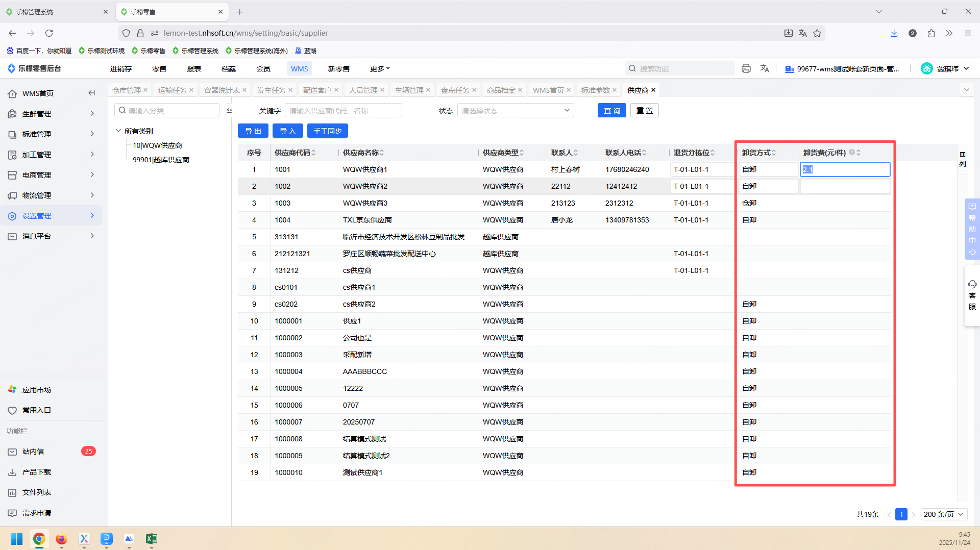Click 卸货费 input for WQW供应商2
This screenshot has height=550, width=980.
[845, 186]
